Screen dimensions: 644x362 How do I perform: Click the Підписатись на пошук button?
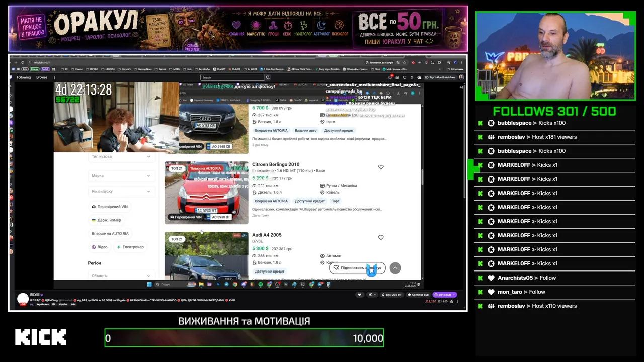click(357, 268)
